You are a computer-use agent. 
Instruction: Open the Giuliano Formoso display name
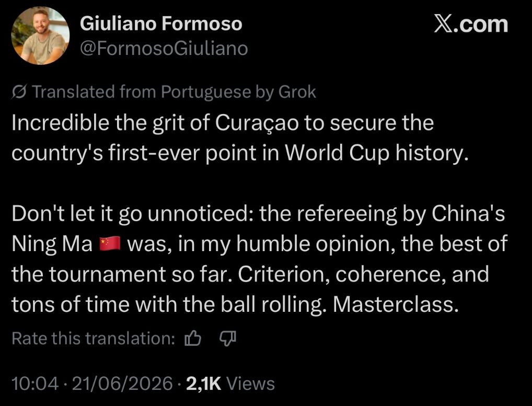[x=161, y=24]
